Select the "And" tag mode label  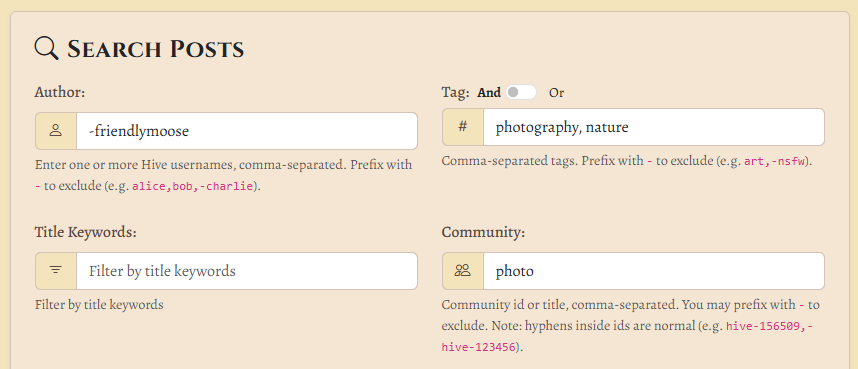tap(489, 93)
